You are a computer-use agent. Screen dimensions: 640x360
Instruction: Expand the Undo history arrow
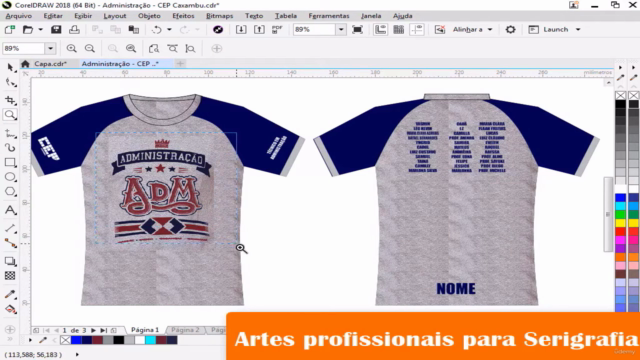click(x=169, y=29)
